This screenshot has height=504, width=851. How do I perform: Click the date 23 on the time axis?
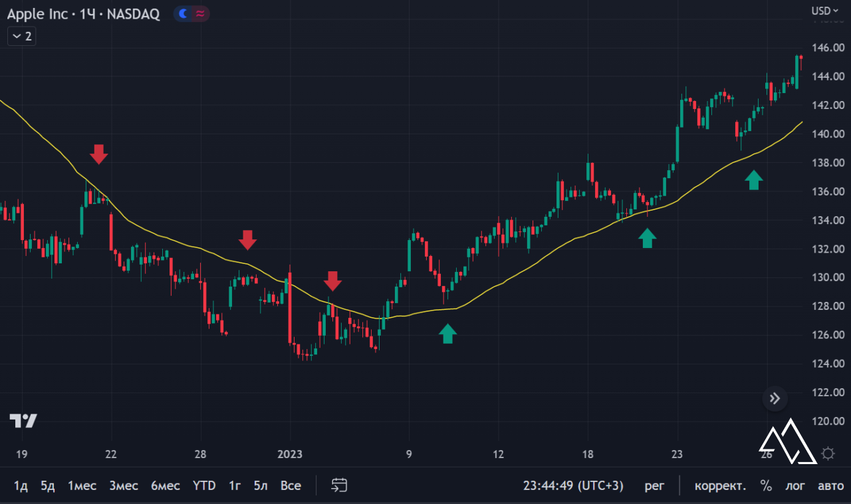click(677, 455)
